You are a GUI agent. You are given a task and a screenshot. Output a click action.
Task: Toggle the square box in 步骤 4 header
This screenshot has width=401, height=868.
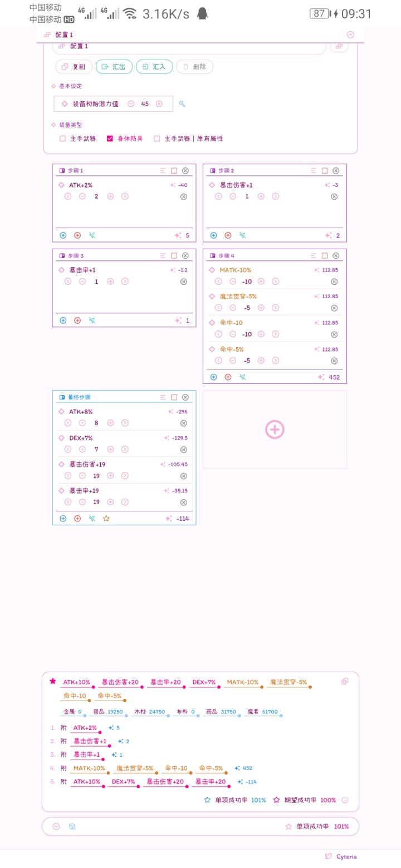tap(325, 256)
